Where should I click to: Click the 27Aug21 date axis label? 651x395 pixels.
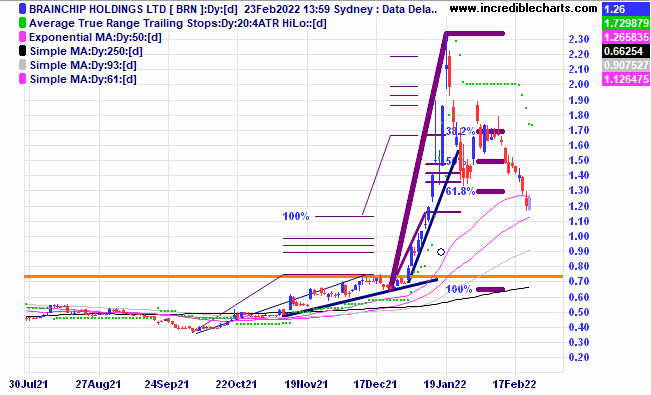click(x=98, y=384)
